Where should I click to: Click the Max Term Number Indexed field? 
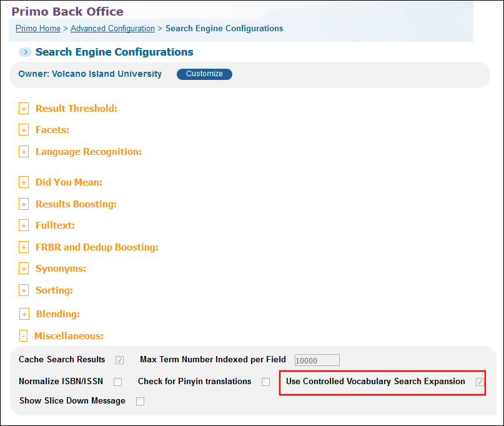(317, 360)
